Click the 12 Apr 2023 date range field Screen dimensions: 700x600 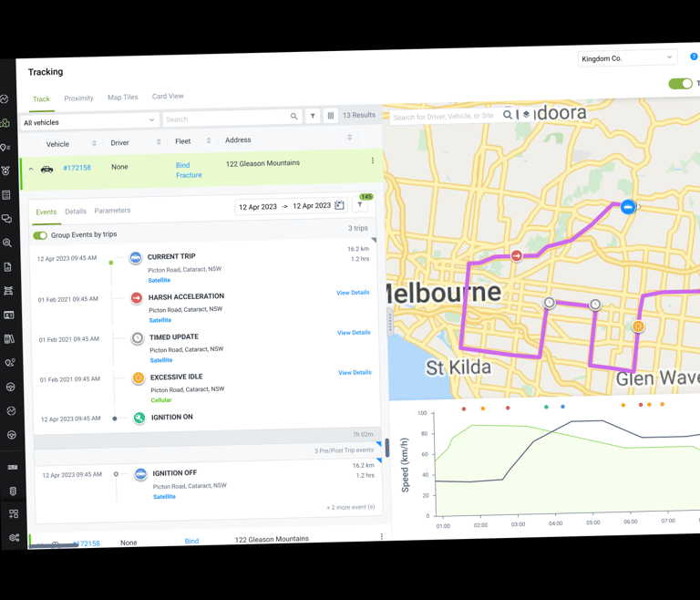pos(291,206)
